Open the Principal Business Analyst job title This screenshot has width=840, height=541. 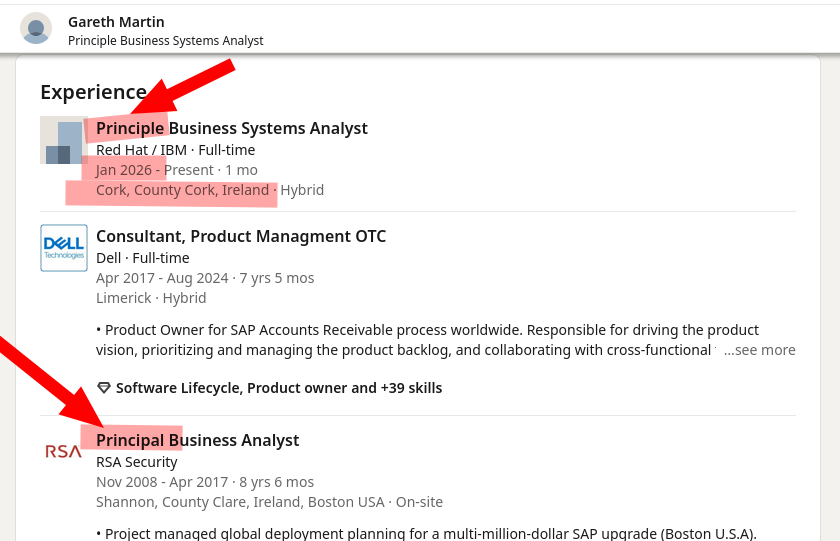(x=197, y=440)
